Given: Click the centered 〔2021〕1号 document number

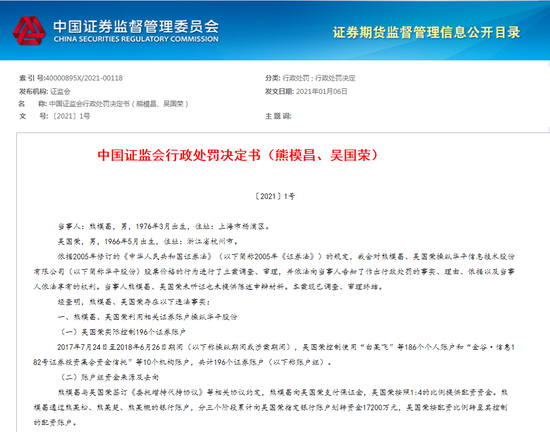Looking at the screenshot, I should pyautogui.click(x=275, y=196).
